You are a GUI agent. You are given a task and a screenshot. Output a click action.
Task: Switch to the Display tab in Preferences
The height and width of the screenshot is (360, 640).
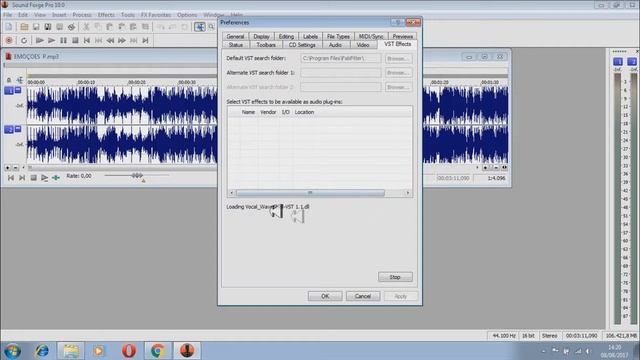pyautogui.click(x=261, y=36)
